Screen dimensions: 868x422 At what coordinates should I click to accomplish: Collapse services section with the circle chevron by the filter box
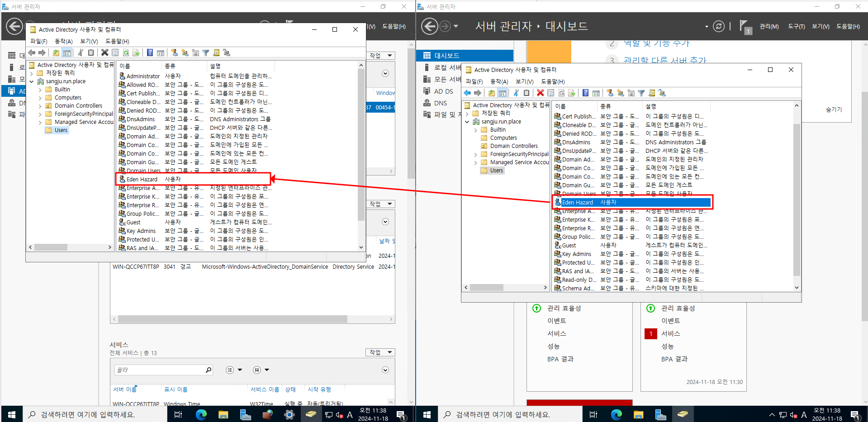coord(385,370)
